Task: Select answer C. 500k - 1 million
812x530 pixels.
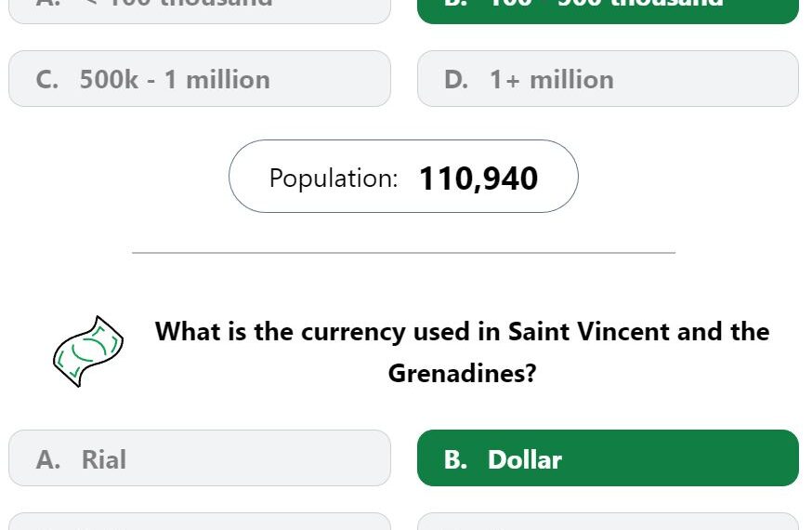Action: (x=200, y=79)
